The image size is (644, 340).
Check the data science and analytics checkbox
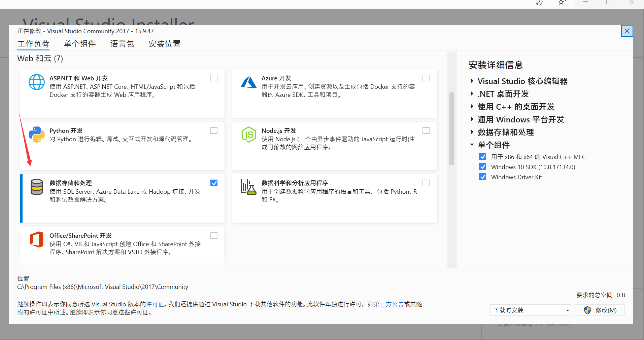coord(426,183)
